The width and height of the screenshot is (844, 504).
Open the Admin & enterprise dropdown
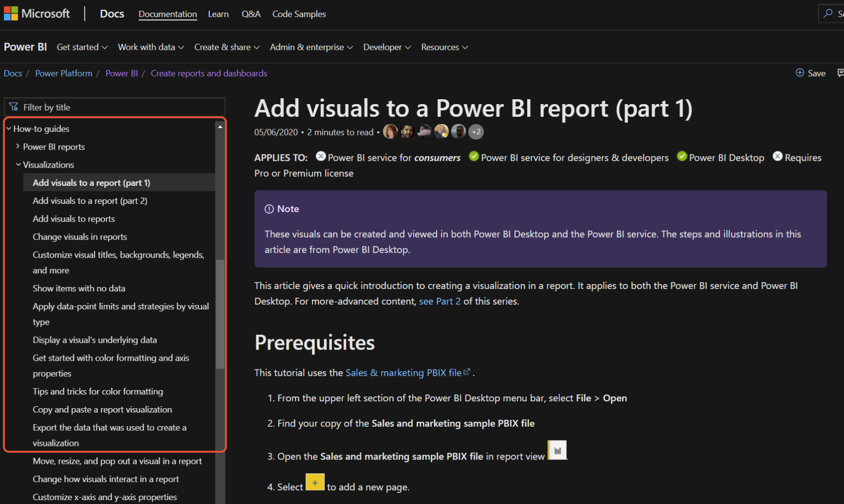[x=311, y=47]
